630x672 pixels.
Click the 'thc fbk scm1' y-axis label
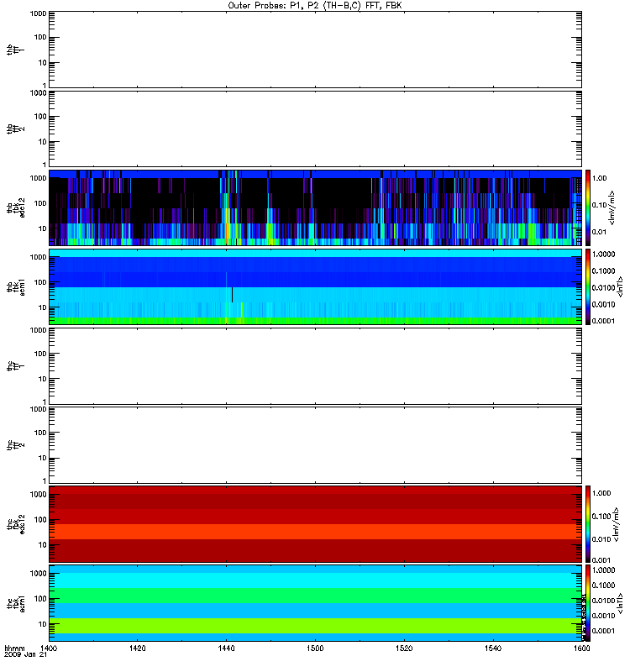click(16, 603)
